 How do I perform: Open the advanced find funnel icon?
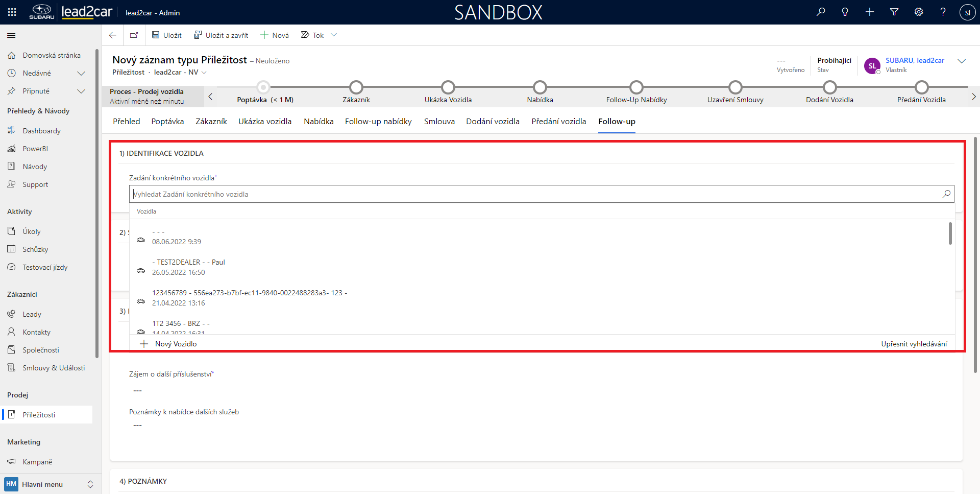click(894, 12)
